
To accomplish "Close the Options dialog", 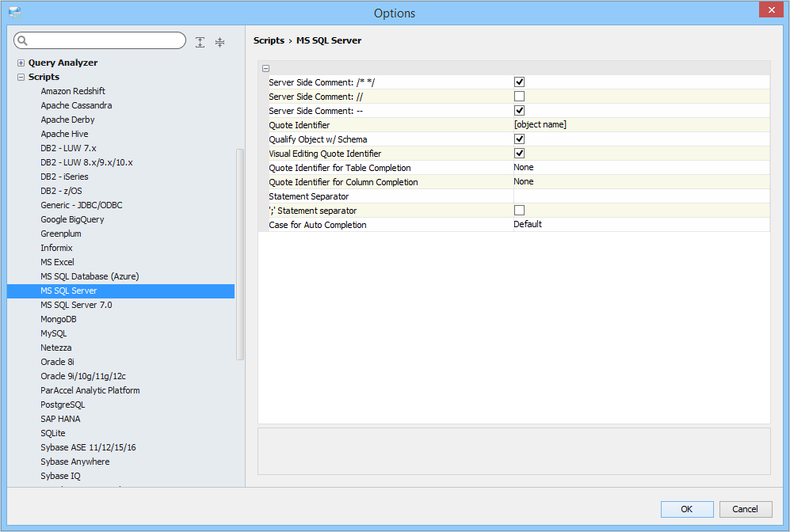I will [x=771, y=9].
